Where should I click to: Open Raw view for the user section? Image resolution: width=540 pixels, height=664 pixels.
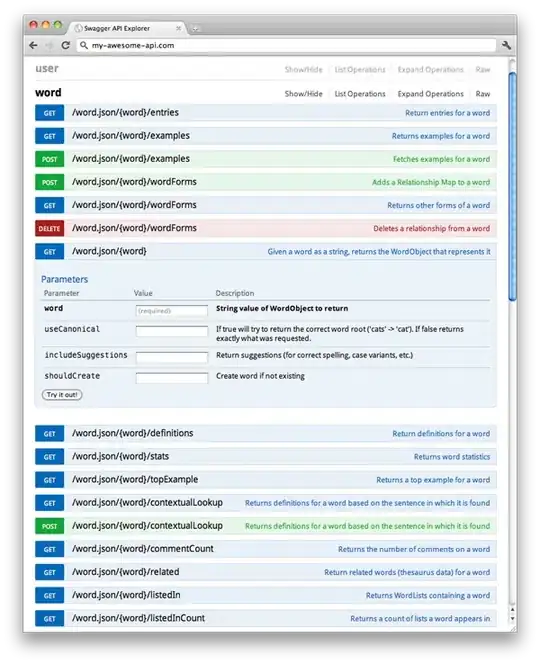pos(483,69)
